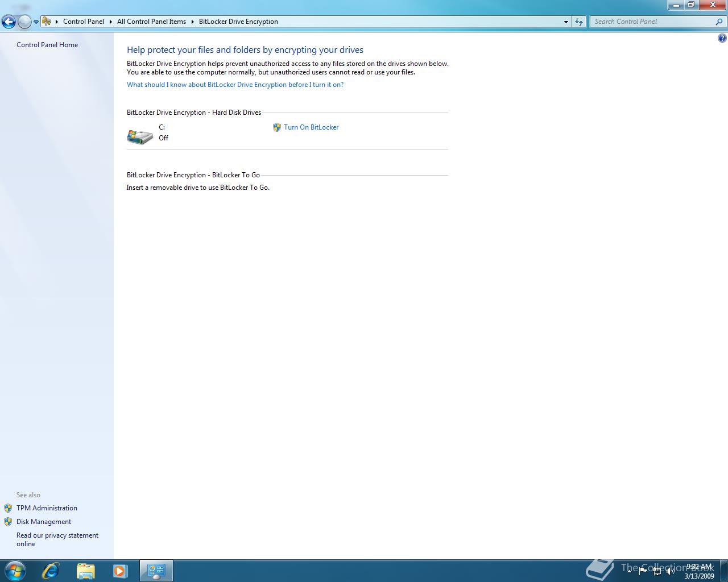
Task: Click the shield icon next to TPM Administration
Action: 8,508
